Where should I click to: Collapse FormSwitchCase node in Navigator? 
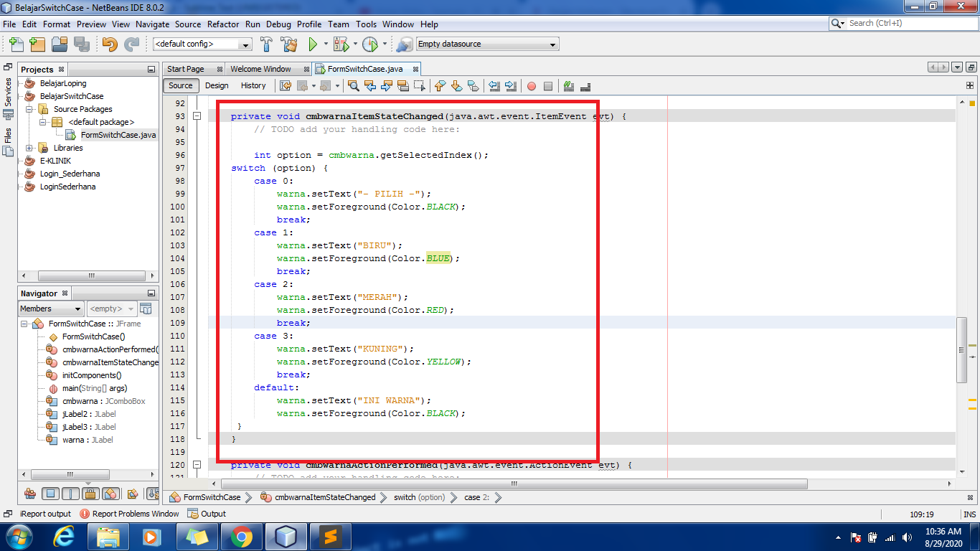click(x=24, y=324)
